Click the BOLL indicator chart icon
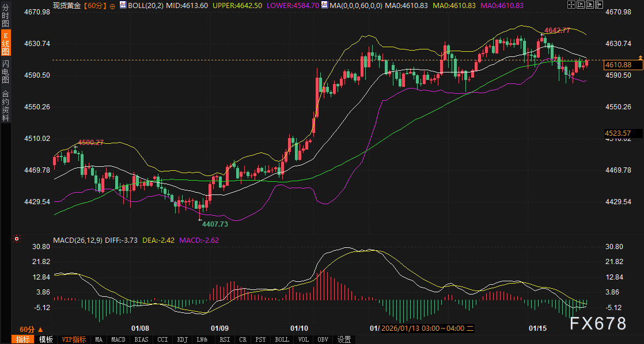The height and width of the screenshot is (344, 644). tap(123, 5)
